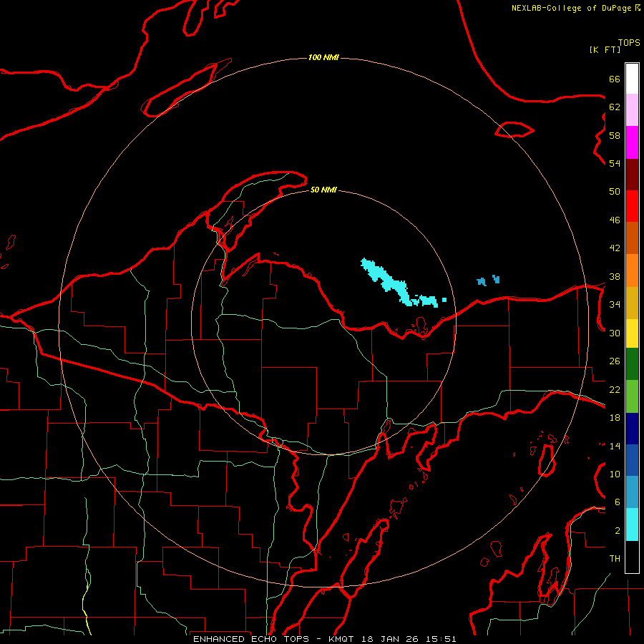Select the medium blue legend color band
The width and height of the screenshot is (644, 644).
(x=632, y=460)
